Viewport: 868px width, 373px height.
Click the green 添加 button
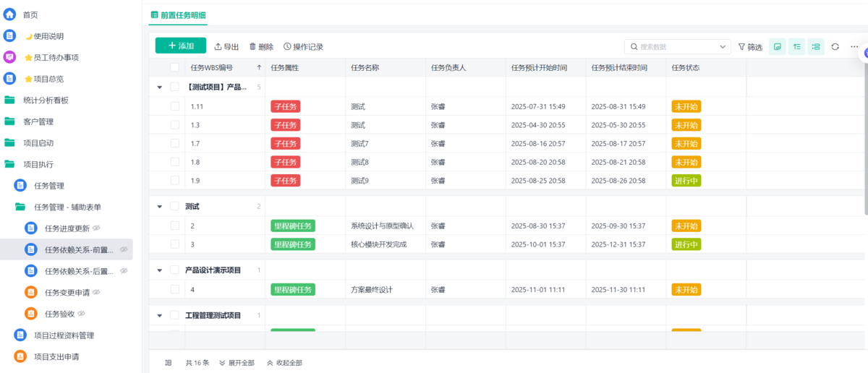point(181,46)
